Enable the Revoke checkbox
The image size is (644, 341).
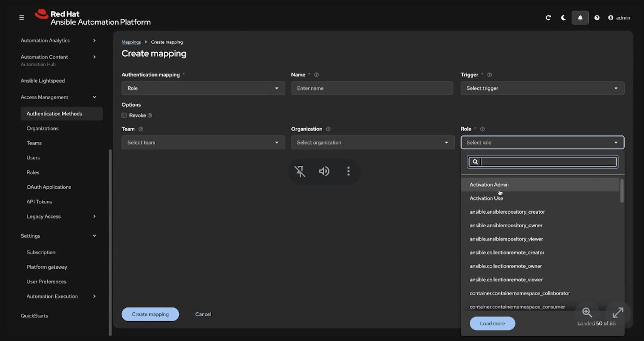point(124,115)
